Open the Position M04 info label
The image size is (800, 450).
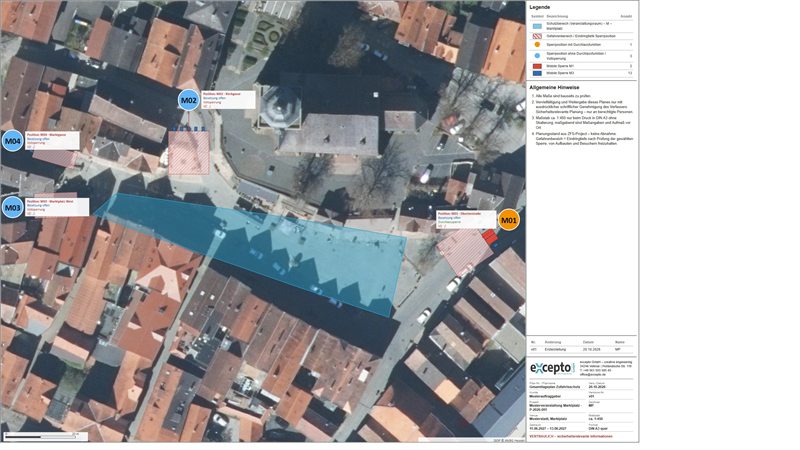(x=52, y=140)
